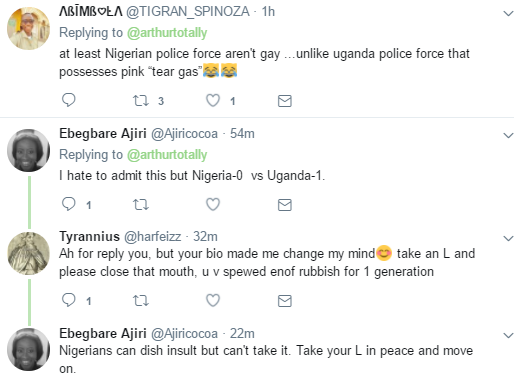The width and height of the screenshot is (514, 378).
Task: Send Tyrannius's tweet by direct message
Action: [285, 301]
